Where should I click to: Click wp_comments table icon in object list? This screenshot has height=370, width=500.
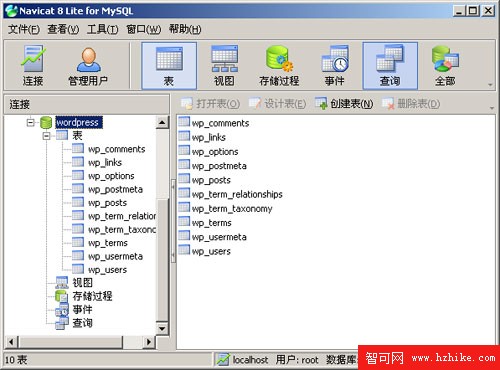tap(184, 122)
